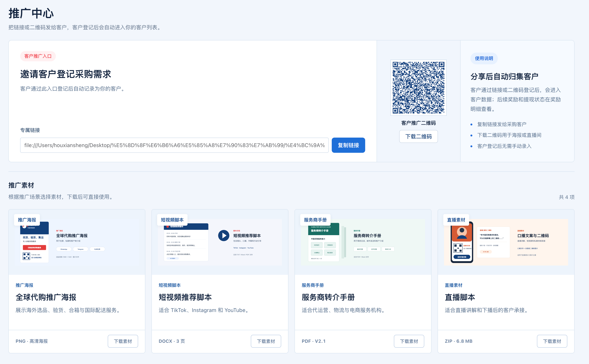The image size is (589, 364).
Task: Open the 直播素材 phone preview thumbnail
Action: [x=462, y=242]
